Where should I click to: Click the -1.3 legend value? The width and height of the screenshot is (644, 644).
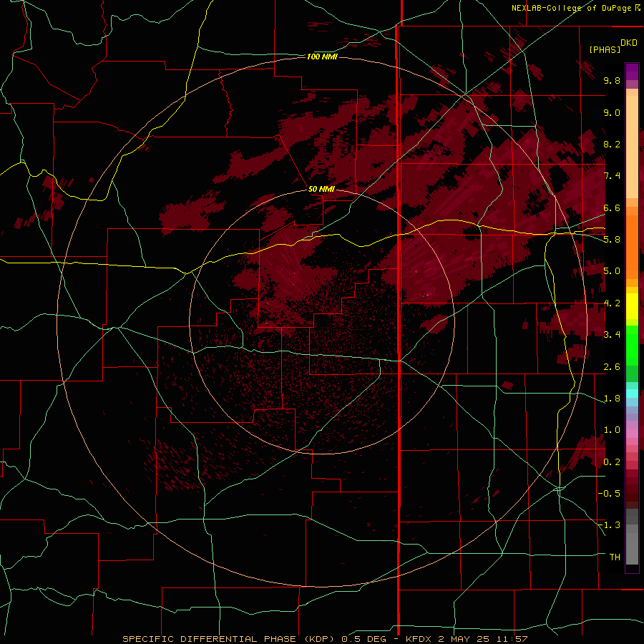[x=609, y=525]
